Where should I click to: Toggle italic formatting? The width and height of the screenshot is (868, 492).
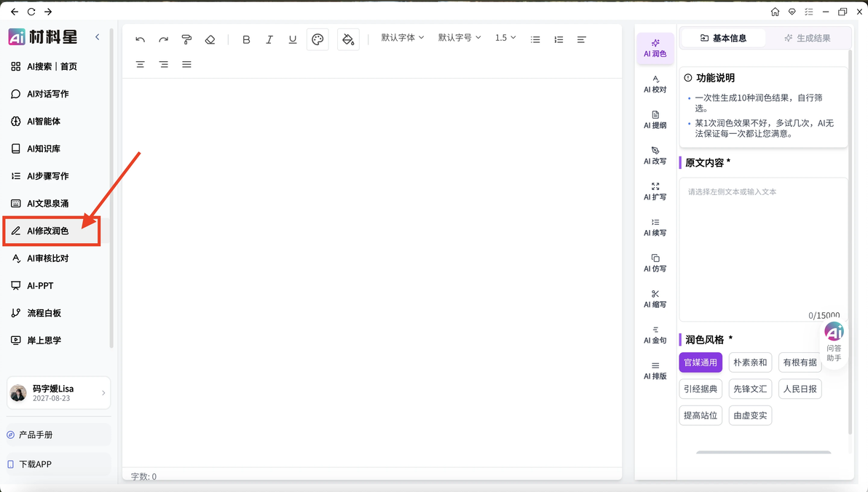pos(269,39)
